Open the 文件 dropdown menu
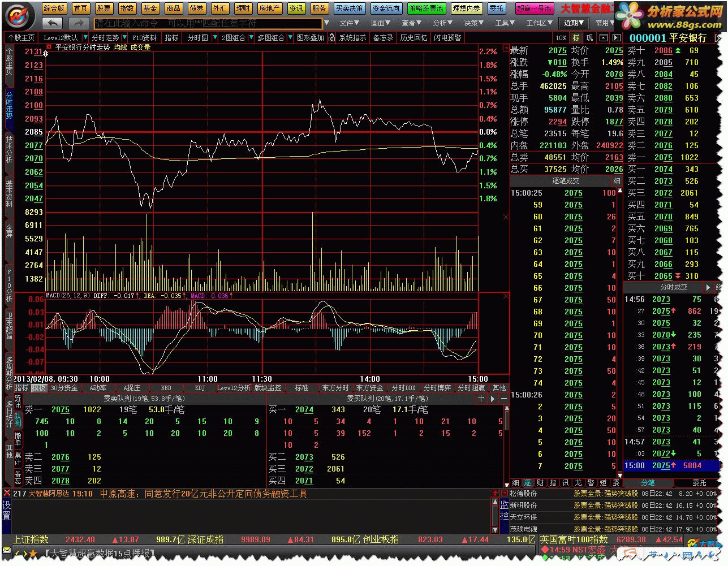This screenshot has height=566, width=728. (x=350, y=23)
